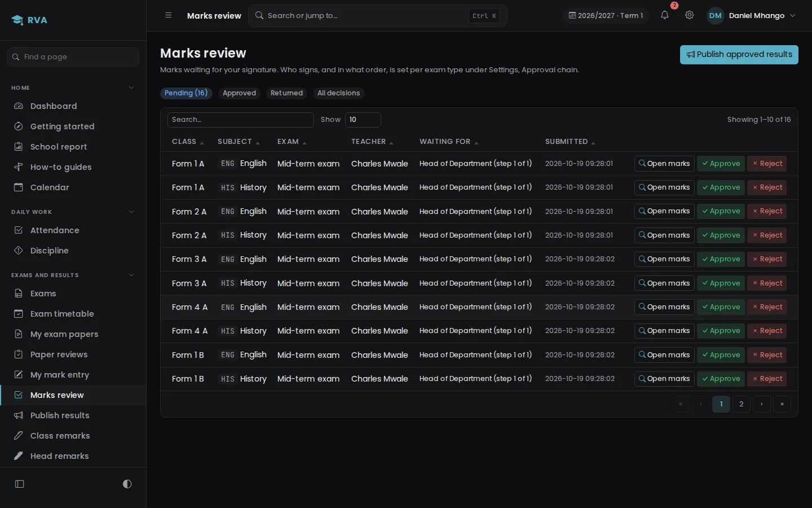812x508 pixels.
Task: Open marks for Form 3 A English
Action: click(x=664, y=259)
